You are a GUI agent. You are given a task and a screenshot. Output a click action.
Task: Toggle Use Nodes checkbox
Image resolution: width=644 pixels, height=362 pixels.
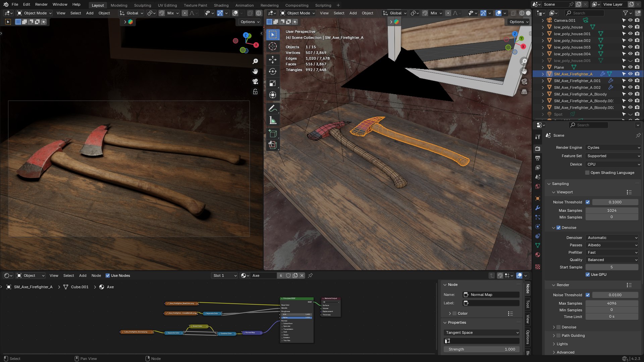[x=108, y=276]
